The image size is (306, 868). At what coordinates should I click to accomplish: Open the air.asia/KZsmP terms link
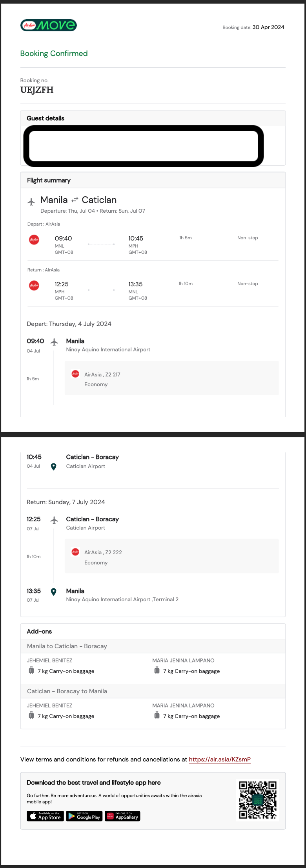(x=220, y=759)
